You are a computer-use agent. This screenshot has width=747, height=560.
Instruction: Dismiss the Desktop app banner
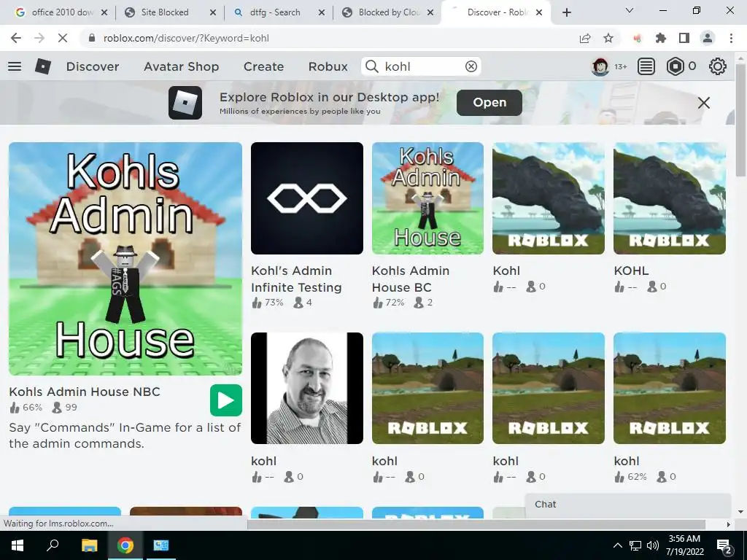coord(704,102)
